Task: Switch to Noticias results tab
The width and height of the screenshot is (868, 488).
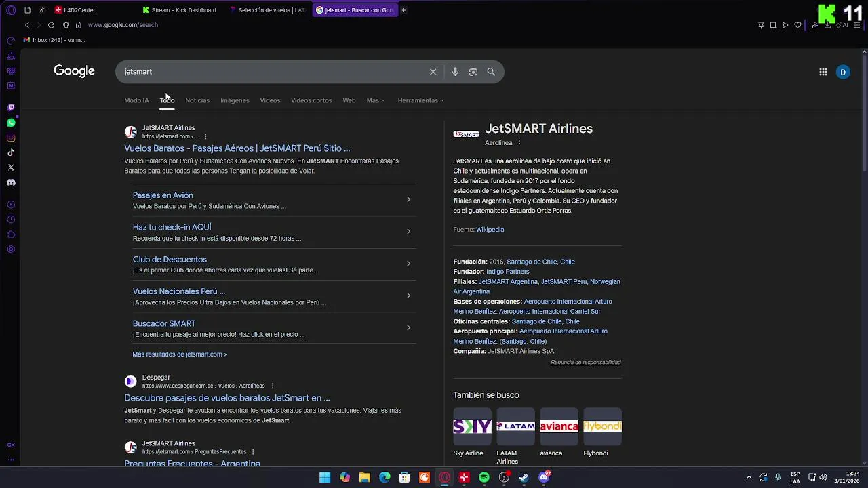Action: (197, 100)
